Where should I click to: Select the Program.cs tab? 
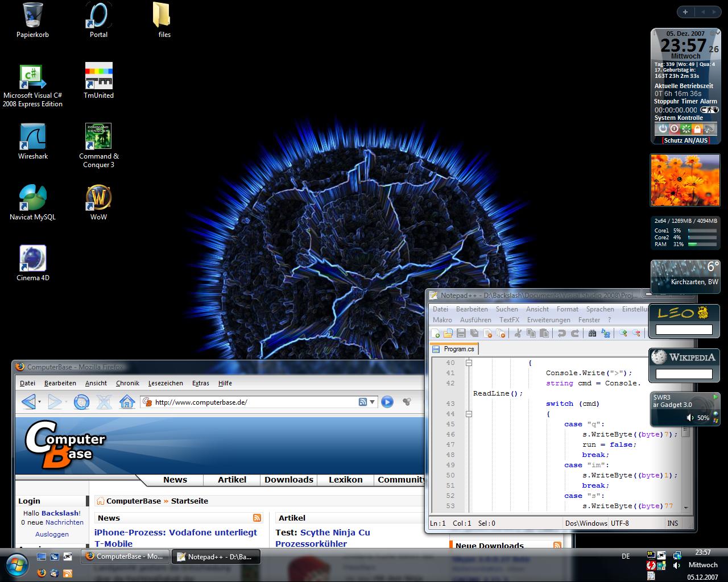454,349
